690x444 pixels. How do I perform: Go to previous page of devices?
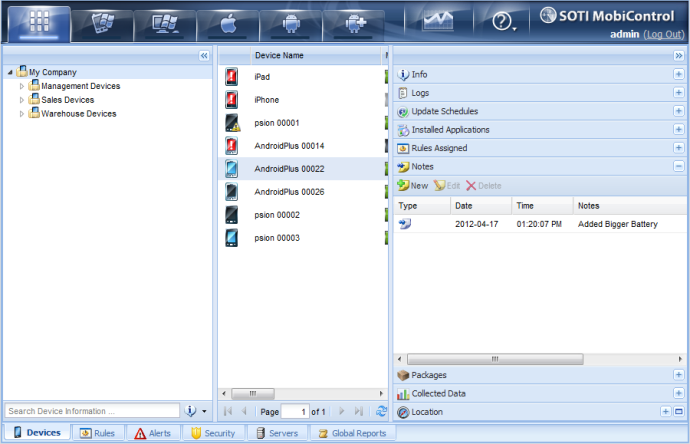[x=244, y=411]
